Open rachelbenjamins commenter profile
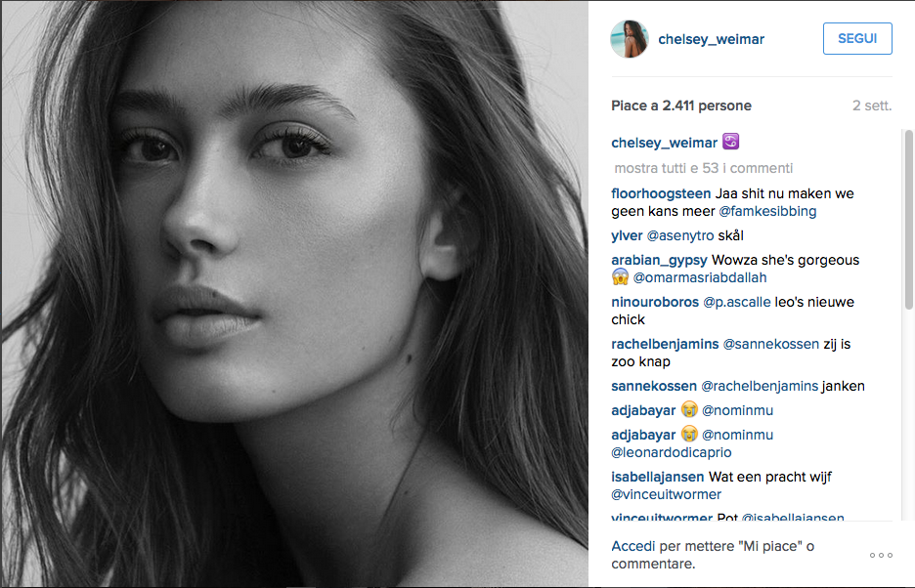The image size is (915, 588). click(665, 344)
